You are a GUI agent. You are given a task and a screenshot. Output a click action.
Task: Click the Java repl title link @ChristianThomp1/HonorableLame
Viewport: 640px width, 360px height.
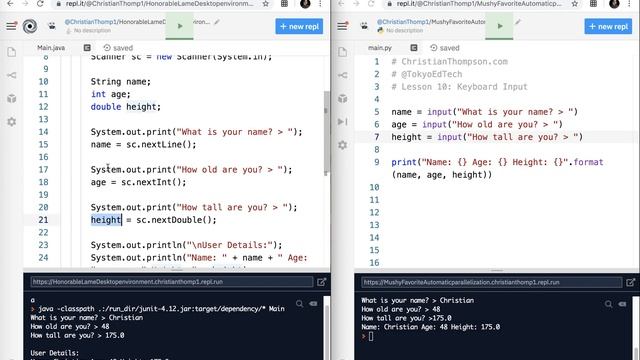pos(115,22)
